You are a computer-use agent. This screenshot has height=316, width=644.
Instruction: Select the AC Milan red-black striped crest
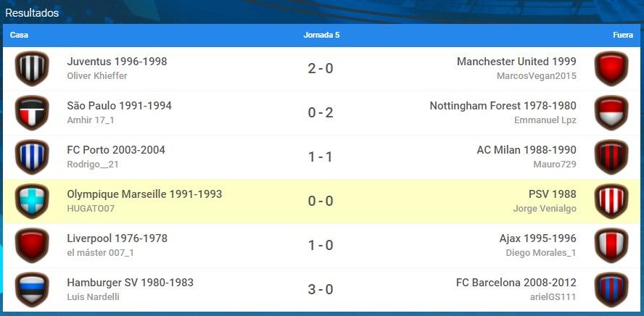click(611, 157)
